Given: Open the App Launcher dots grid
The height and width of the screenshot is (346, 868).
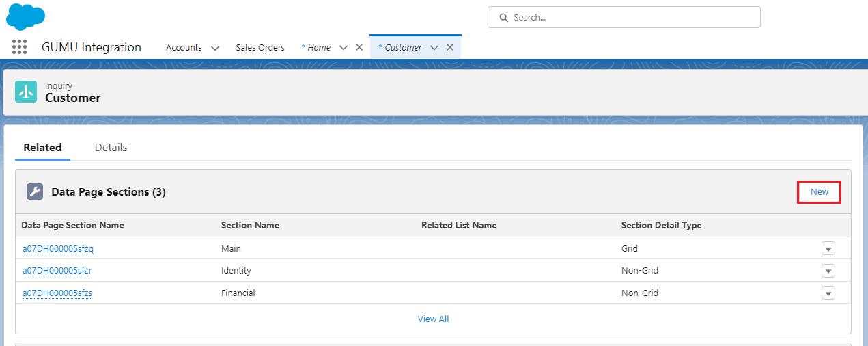Looking at the screenshot, I should click(x=19, y=47).
